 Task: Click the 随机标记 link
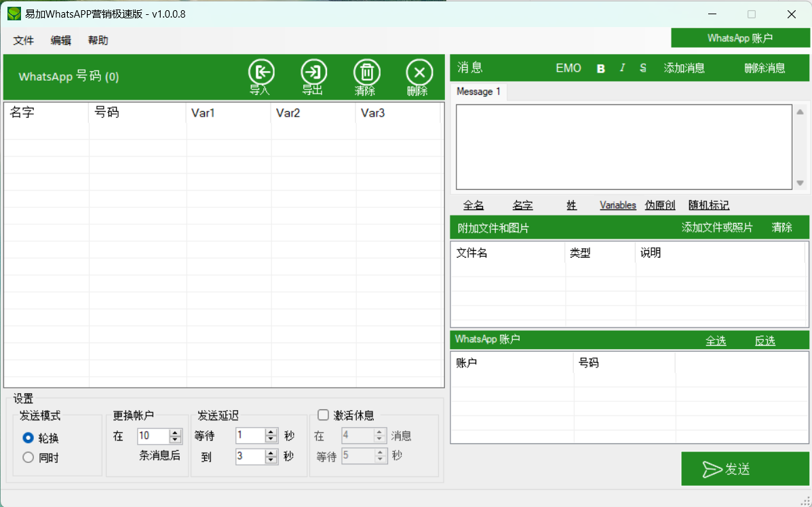click(x=709, y=205)
